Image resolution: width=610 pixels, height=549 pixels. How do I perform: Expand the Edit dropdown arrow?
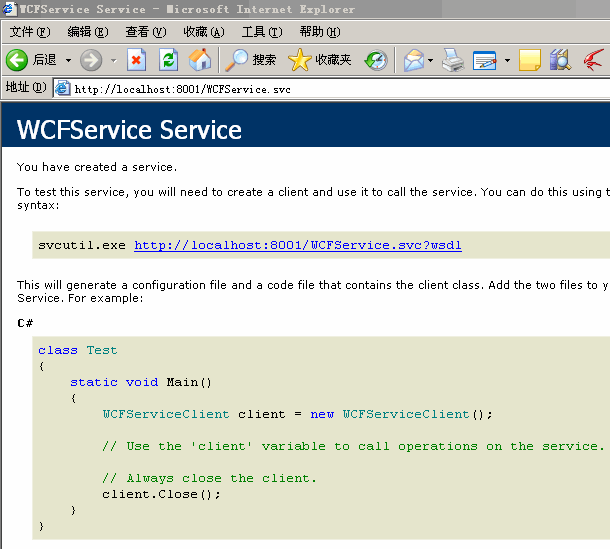click(507, 60)
